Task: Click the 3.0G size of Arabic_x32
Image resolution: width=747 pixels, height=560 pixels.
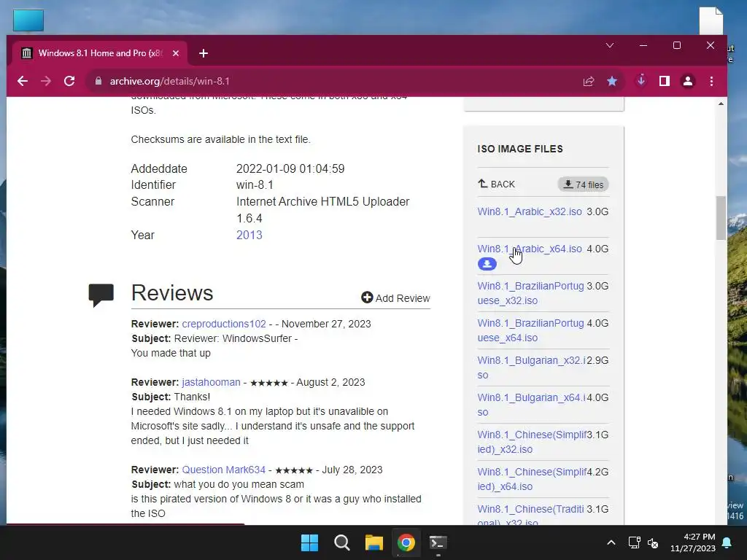Action: coord(597,211)
